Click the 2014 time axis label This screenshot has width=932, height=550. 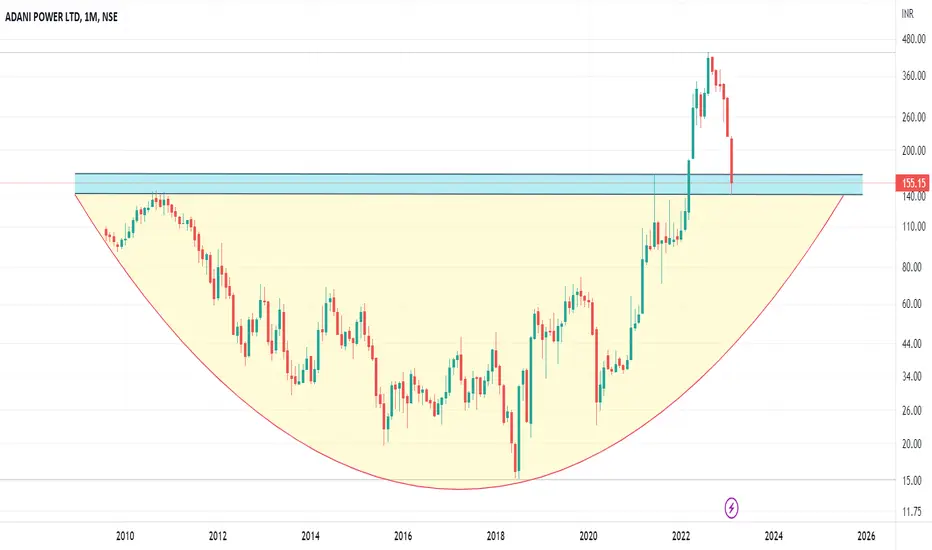[310, 536]
